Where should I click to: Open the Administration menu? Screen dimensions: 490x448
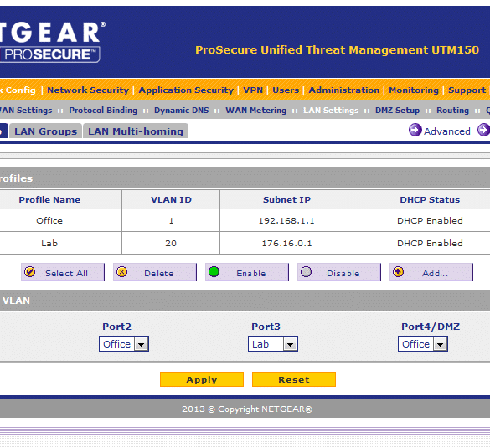point(343,90)
